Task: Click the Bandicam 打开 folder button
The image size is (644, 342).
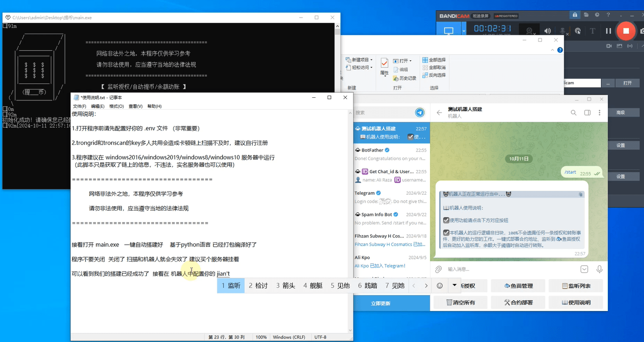Action: tap(627, 83)
